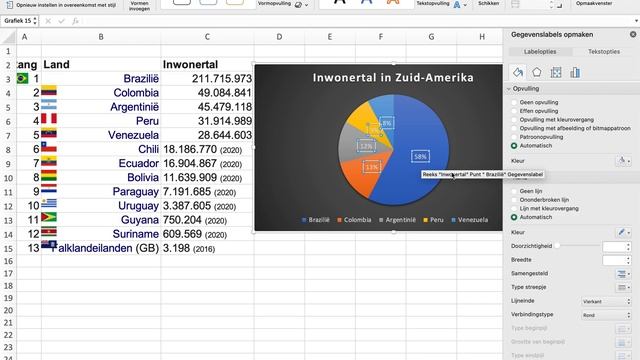Click the Colombia flag icon in row 4

tap(49, 91)
